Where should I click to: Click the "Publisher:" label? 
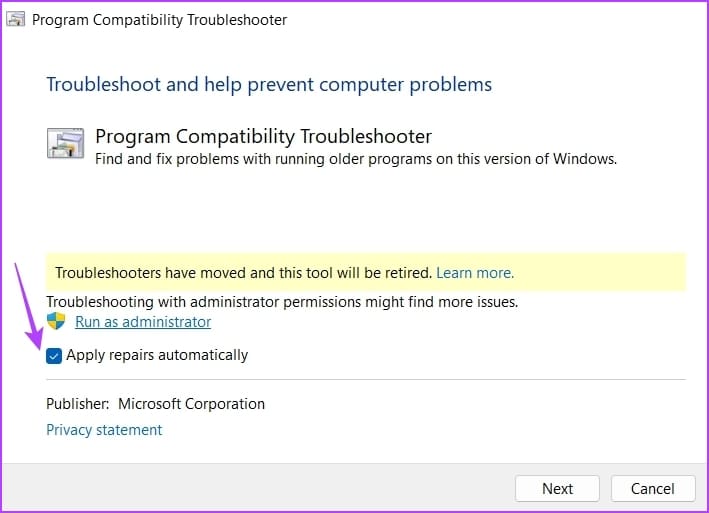click(x=77, y=404)
